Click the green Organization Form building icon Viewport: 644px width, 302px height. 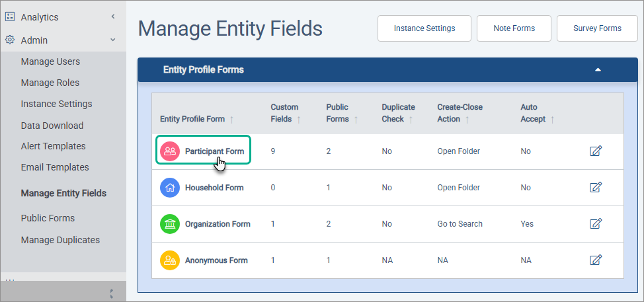(170, 224)
